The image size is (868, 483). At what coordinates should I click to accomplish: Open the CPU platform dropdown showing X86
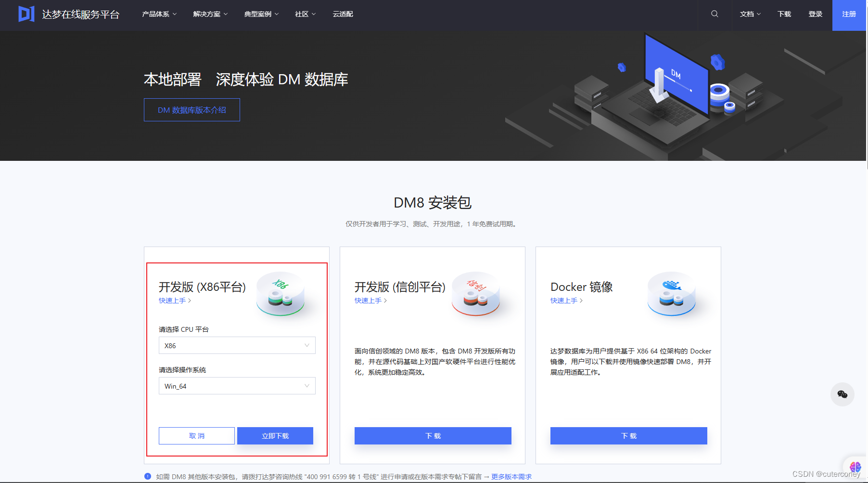point(237,345)
